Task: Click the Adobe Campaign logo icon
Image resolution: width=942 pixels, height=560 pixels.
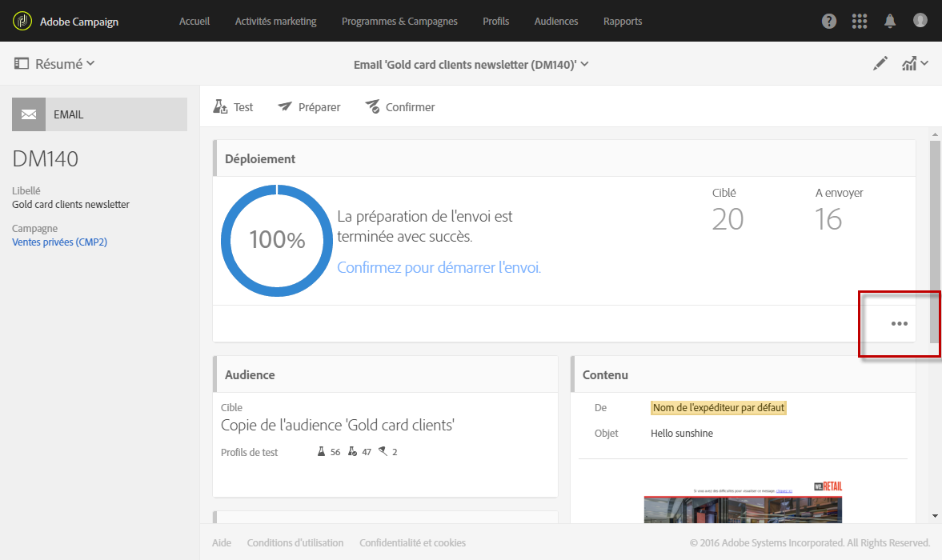Action: [23, 21]
